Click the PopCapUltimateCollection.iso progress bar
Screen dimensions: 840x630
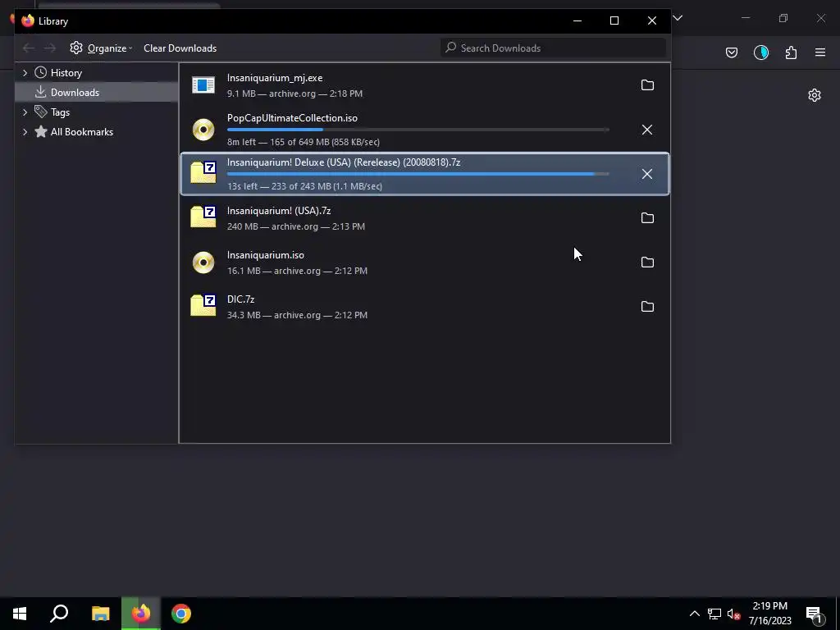coord(418,130)
